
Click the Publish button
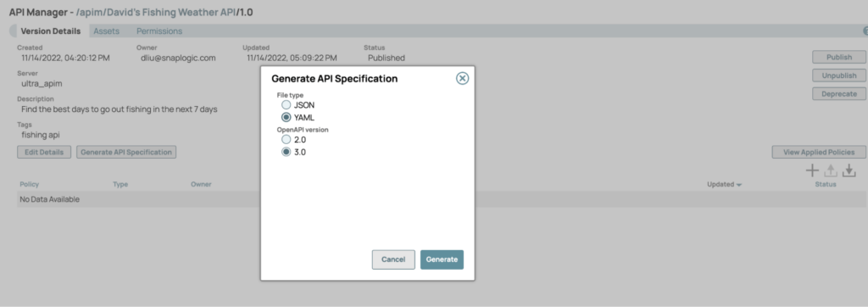[x=839, y=57]
